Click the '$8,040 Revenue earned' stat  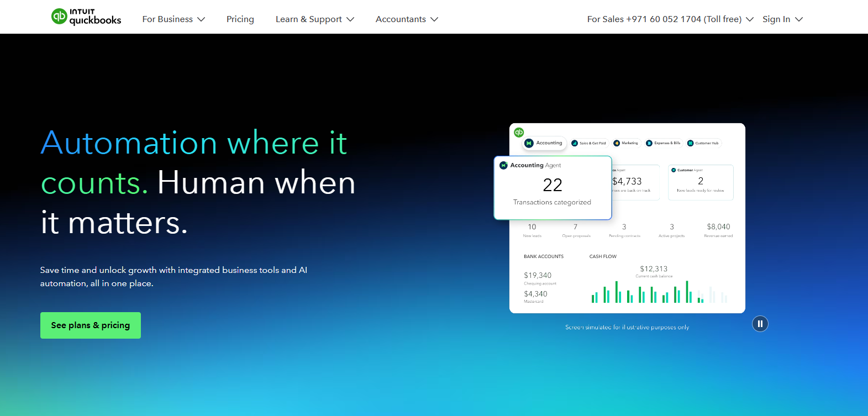(x=718, y=230)
